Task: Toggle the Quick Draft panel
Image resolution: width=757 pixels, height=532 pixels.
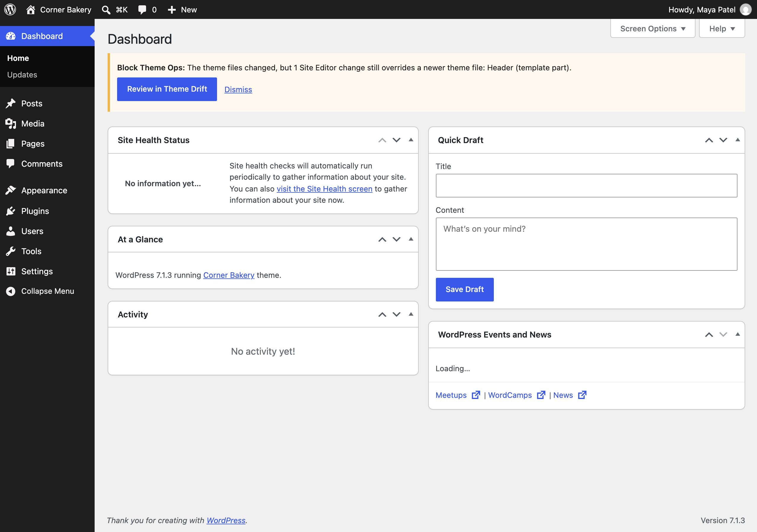Action: (x=737, y=140)
